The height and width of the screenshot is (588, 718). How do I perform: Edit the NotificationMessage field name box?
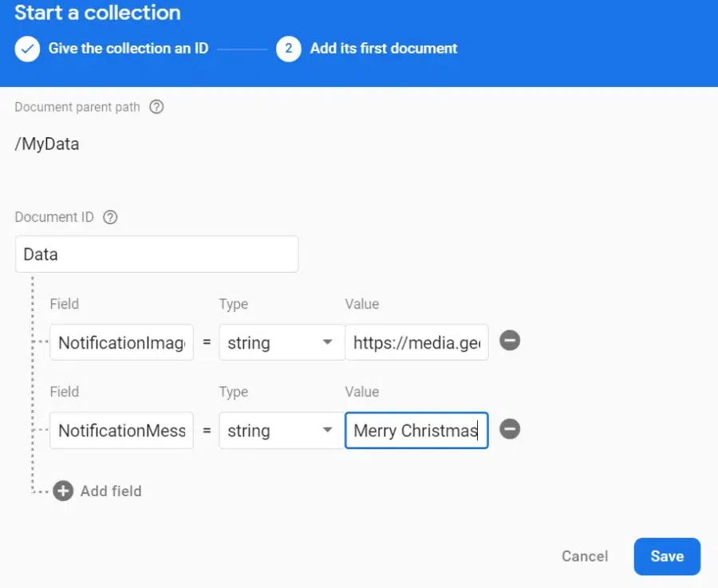click(121, 431)
